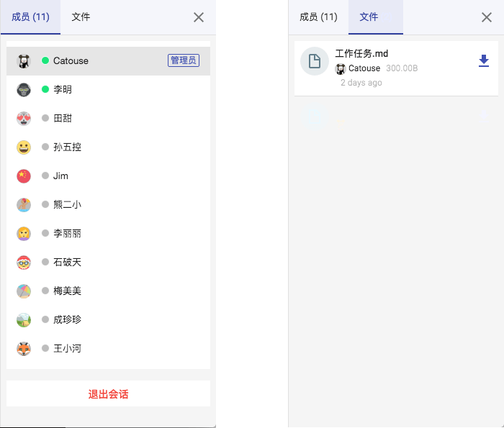Switch to 文件 tab in left panel

click(81, 17)
